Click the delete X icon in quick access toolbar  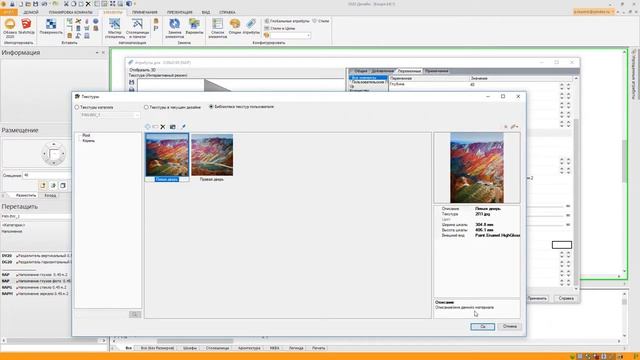pos(88,4)
